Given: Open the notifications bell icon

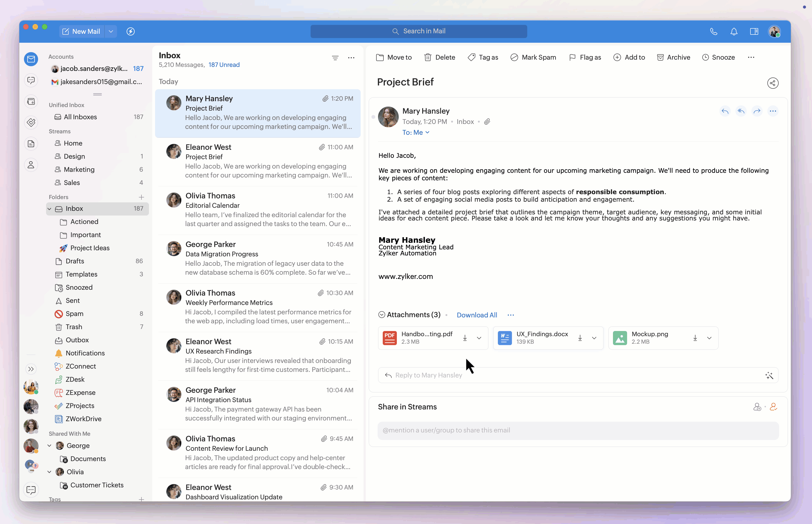Looking at the screenshot, I should [x=734, y=32].
